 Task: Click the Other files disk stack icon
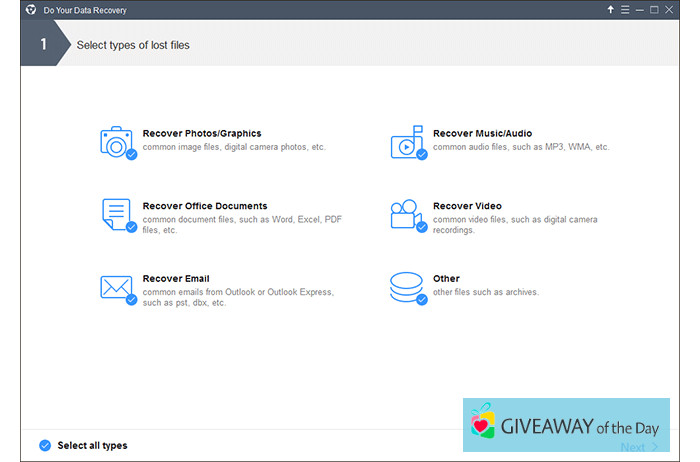(x=405, y=287)
